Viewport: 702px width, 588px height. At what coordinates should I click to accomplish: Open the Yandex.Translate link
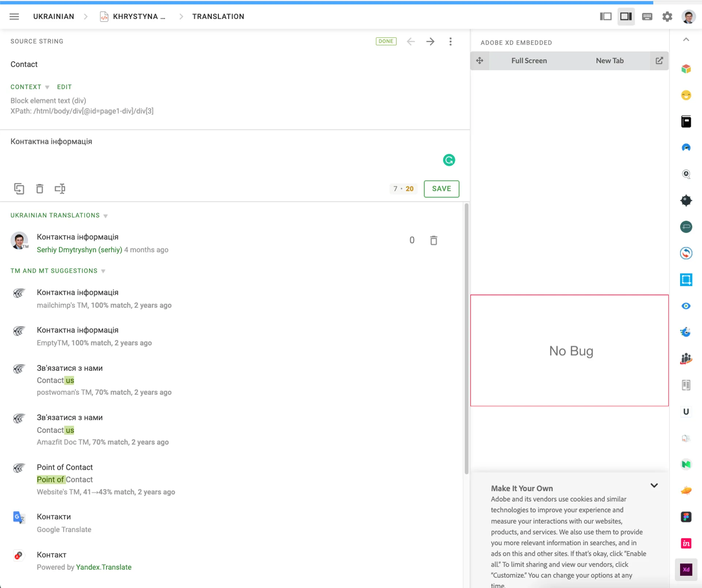pyautogui.click(x=104, y=567)
